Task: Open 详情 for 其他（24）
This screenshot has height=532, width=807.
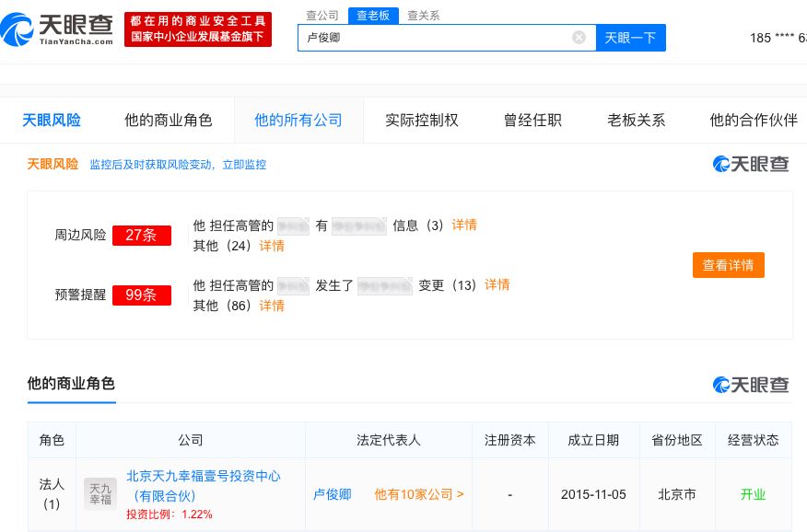Action: coord(272,246)
